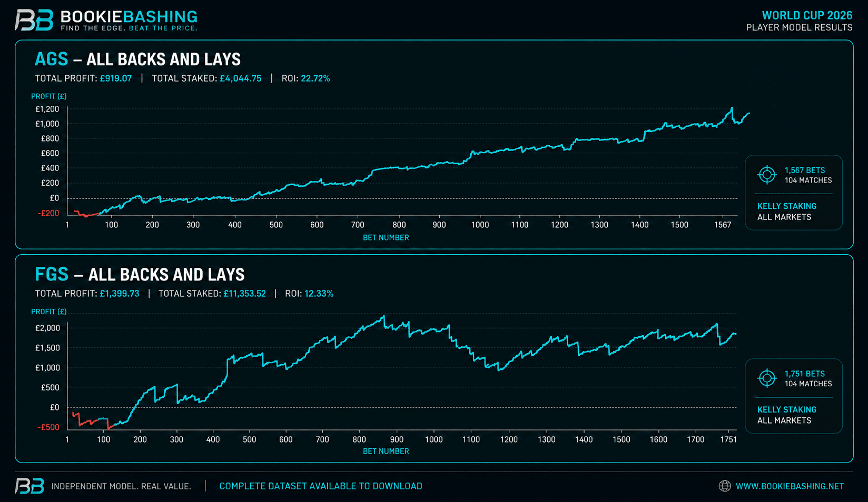Click the £800 y-axis label
Image resolution: width=868 pixels, height=502 pixels.
[50, 139]
